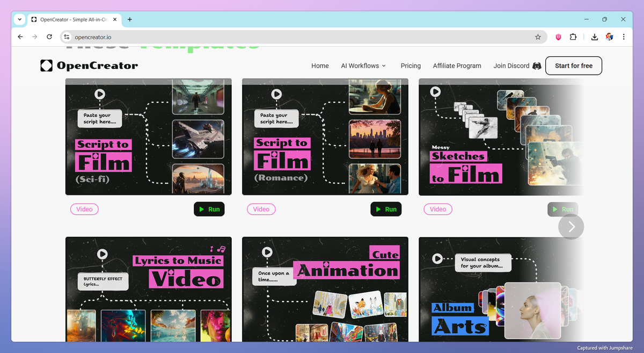Open the tab search chevron at top left

point(19,19)
